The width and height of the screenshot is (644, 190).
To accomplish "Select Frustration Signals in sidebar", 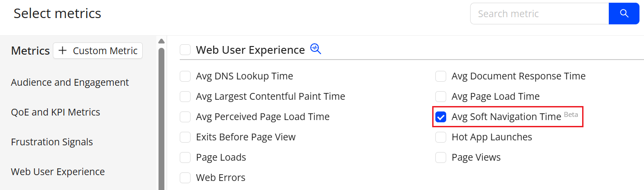I will (52, 142).
